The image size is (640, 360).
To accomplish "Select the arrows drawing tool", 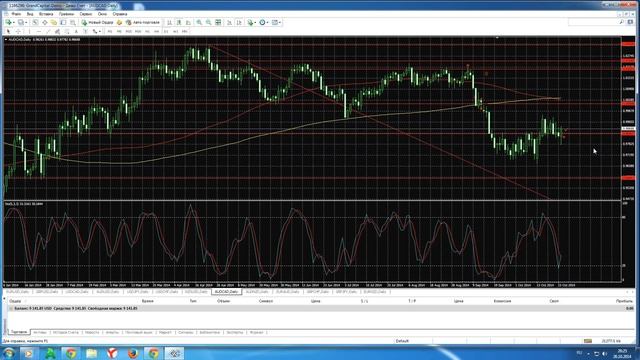I will click(x=95, y=31).
